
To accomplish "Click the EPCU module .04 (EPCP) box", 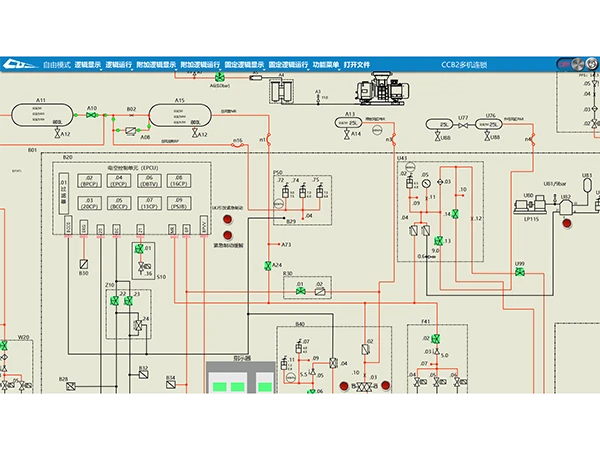I will (118, 181).
